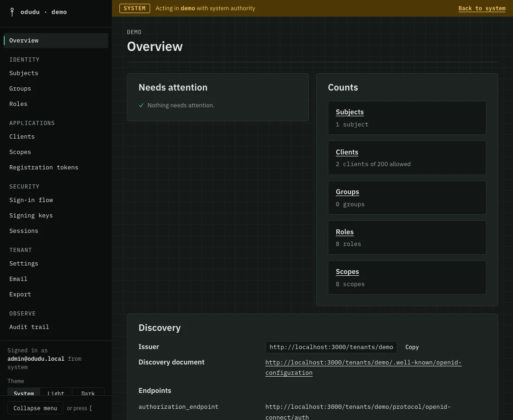Click the odudu key logo icon
513x420 pixels.
(x=12, y=12)
